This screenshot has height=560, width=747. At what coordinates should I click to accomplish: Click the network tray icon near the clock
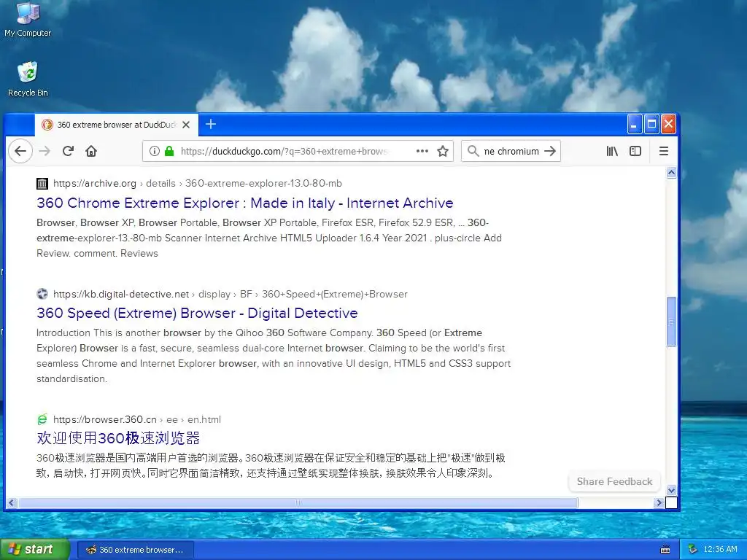click(x=693, y=550)
